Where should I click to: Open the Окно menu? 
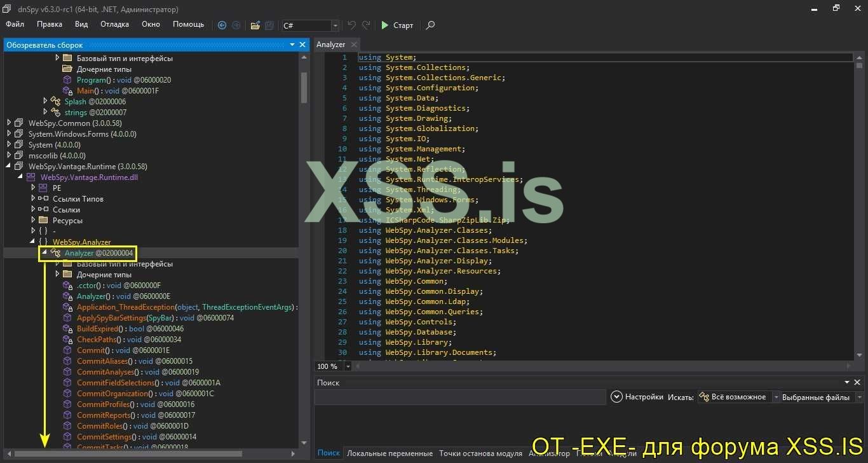151,24
